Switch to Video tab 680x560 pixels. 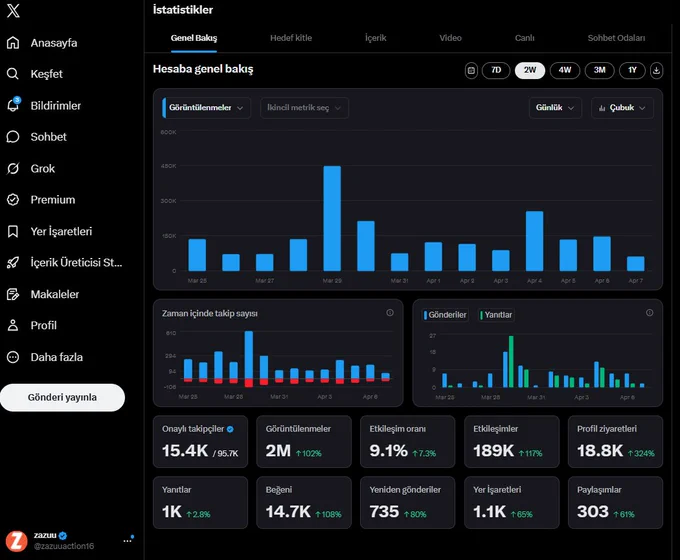click(x=450, y=38)
